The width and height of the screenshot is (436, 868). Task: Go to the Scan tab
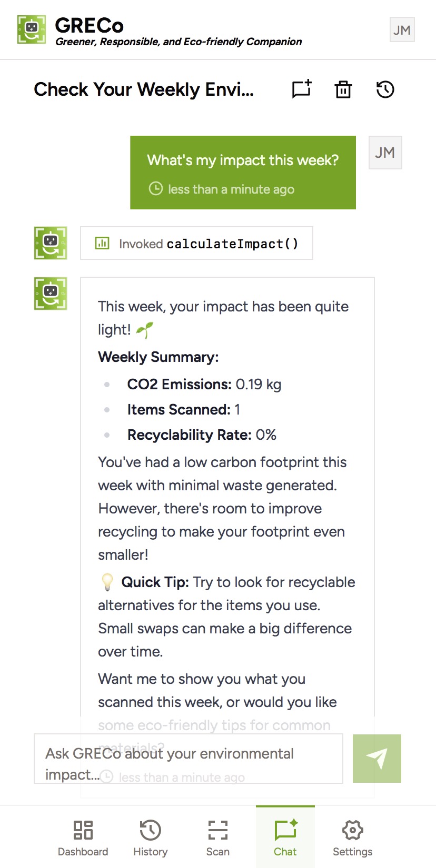(218, 837)
